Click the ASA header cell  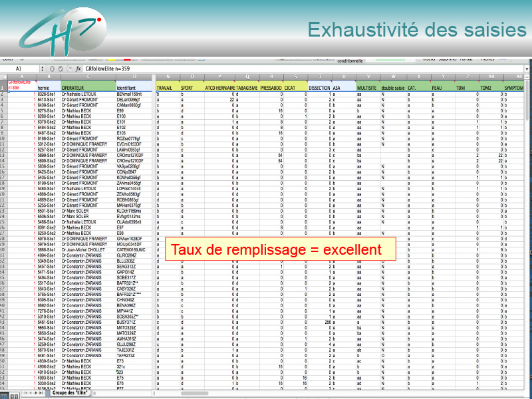click(x=344, y=86)
